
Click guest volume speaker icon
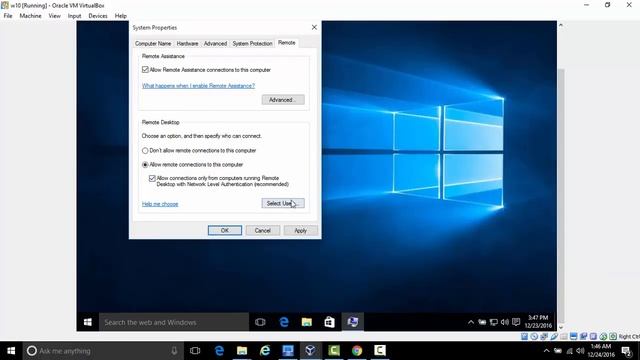tap(505, 322)
